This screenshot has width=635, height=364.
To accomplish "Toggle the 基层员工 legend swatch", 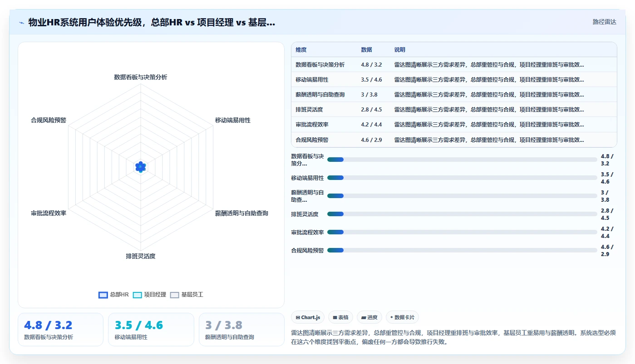I will (175, 295).
